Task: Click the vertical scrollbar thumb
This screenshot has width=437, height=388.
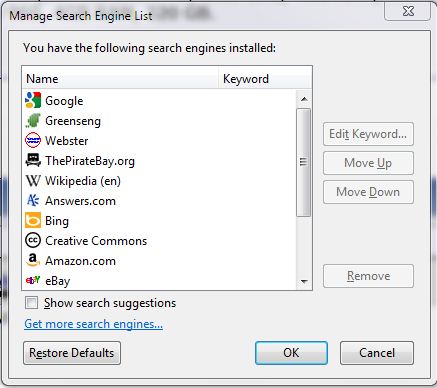Action: pyautogui.click(x=303, y=162)
